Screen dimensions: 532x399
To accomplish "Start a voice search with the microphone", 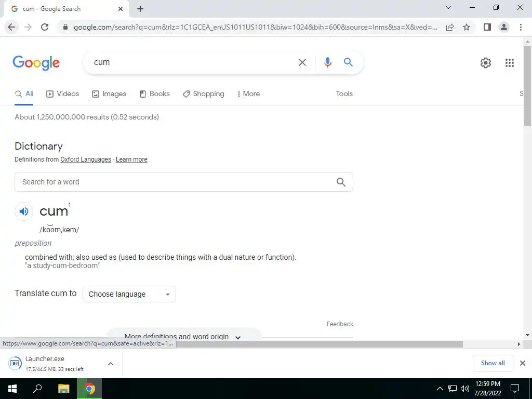I will pyautogui.click(x=327, y=62).
